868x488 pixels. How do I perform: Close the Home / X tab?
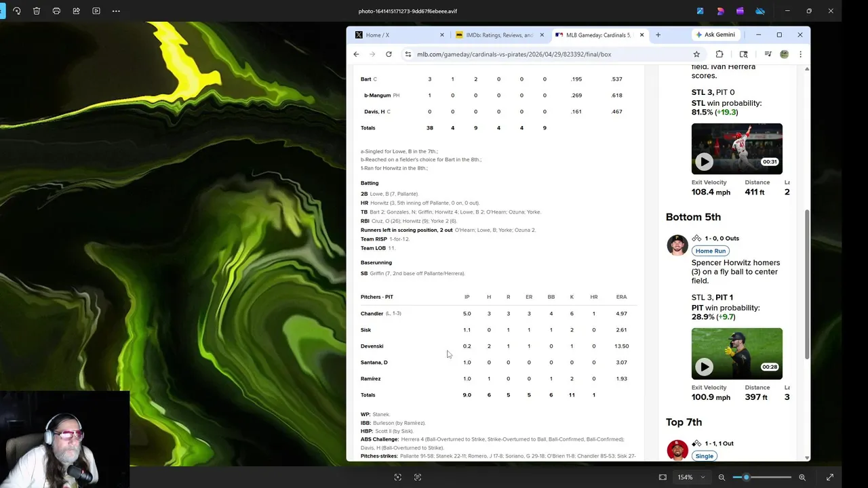coord(442,35)
